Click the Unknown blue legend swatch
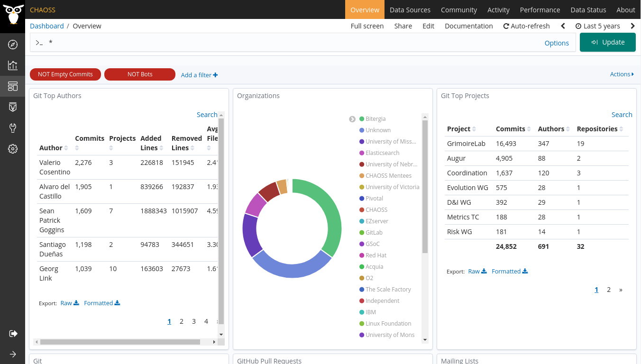 [362, 130]
